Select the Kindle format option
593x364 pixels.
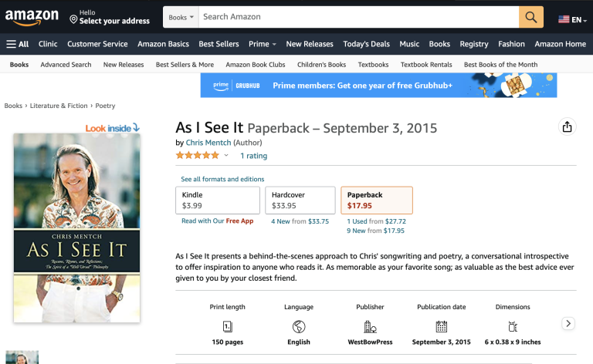[218, 201]
